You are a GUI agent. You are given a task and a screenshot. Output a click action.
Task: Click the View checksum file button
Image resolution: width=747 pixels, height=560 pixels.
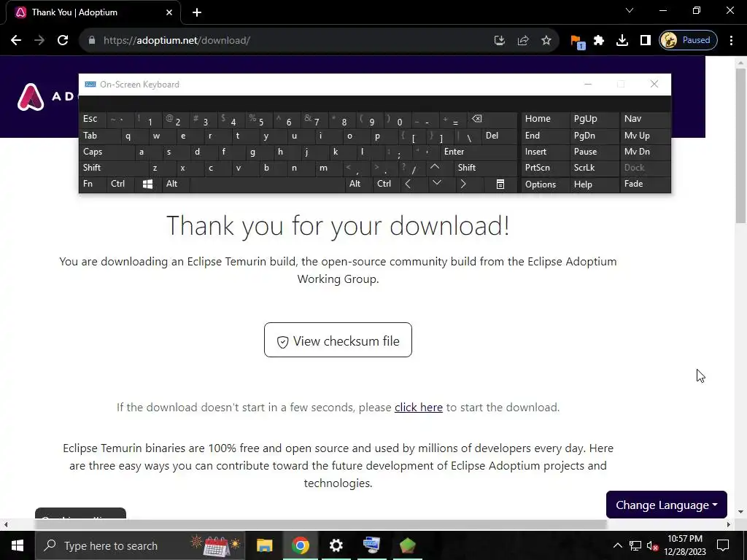[338, 340]
